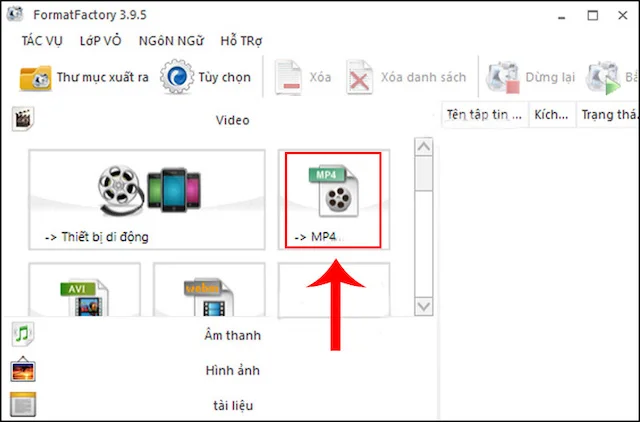Click the start conversion play icon
640x422 pixels.
click(603, 78)
